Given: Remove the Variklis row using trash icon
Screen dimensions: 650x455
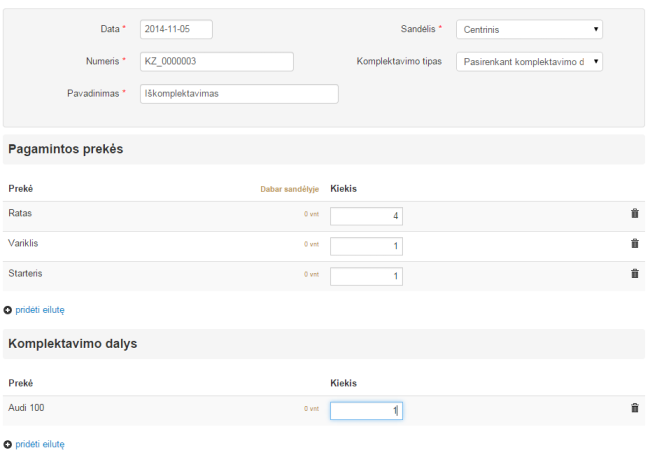Looking at the screenshot, I should pyautogui.click(x=634, y=243).
